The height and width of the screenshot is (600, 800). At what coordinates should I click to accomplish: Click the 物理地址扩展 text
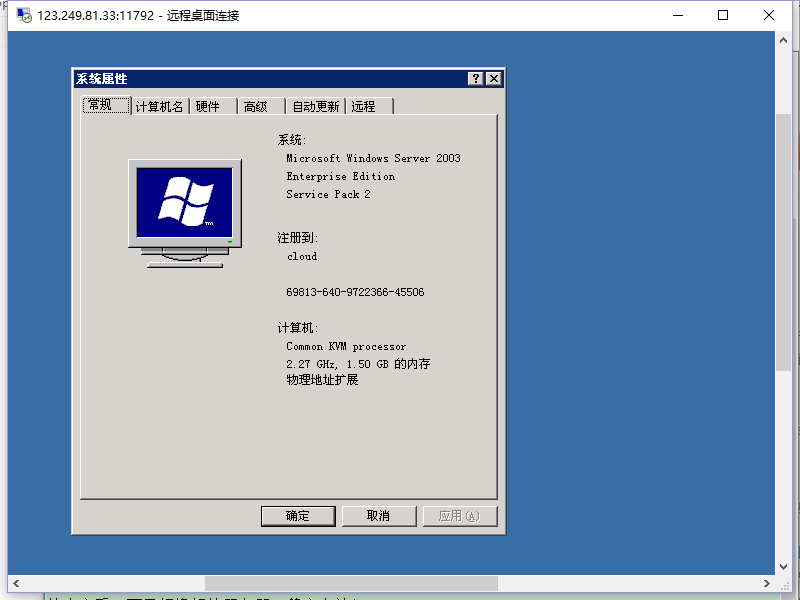pyautogui.click(x=322, y=380)
